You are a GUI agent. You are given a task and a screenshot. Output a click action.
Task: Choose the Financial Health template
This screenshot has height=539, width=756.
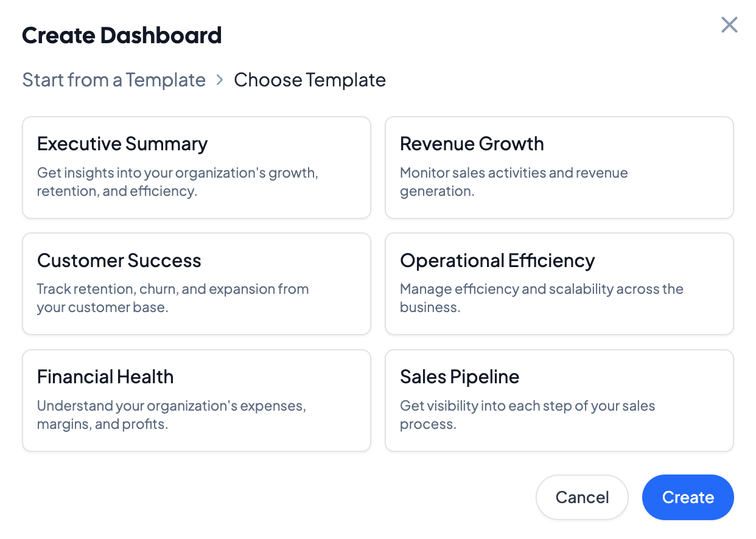click(196, 400)
